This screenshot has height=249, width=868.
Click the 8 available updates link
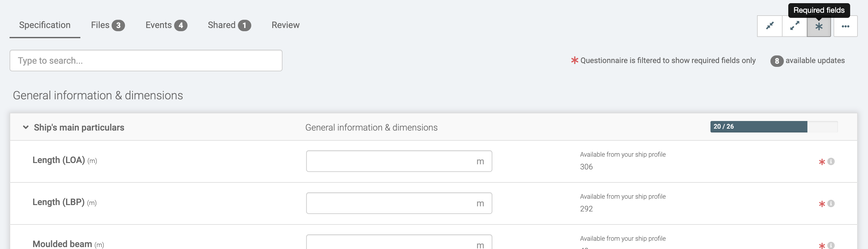pyautogui.click(x=807, y=60)
